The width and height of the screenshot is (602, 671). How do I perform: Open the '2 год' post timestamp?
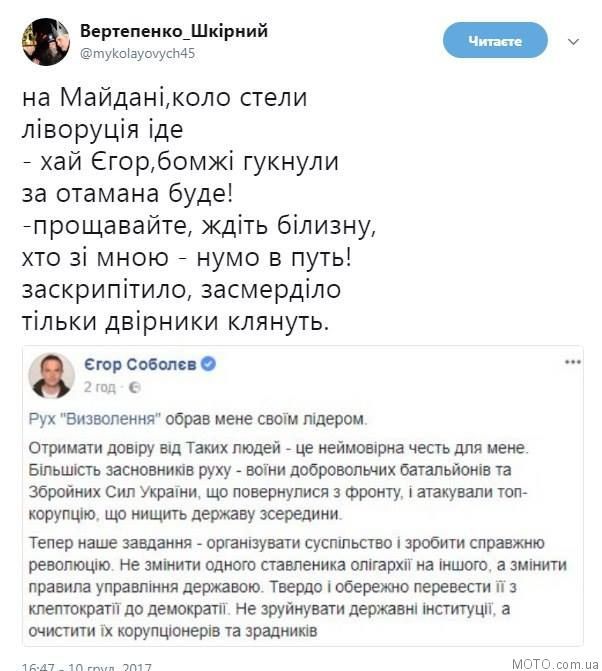point(100,387)
